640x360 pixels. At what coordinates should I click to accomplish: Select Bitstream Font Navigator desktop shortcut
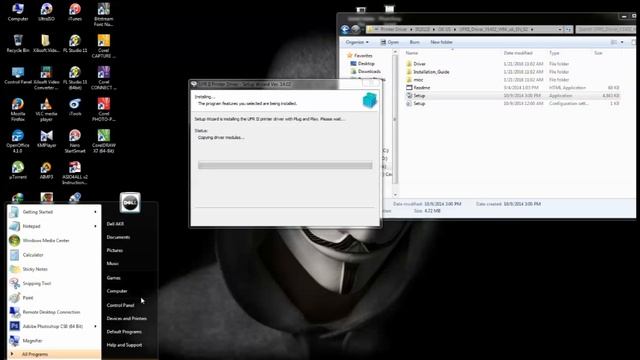pos(104,15)
